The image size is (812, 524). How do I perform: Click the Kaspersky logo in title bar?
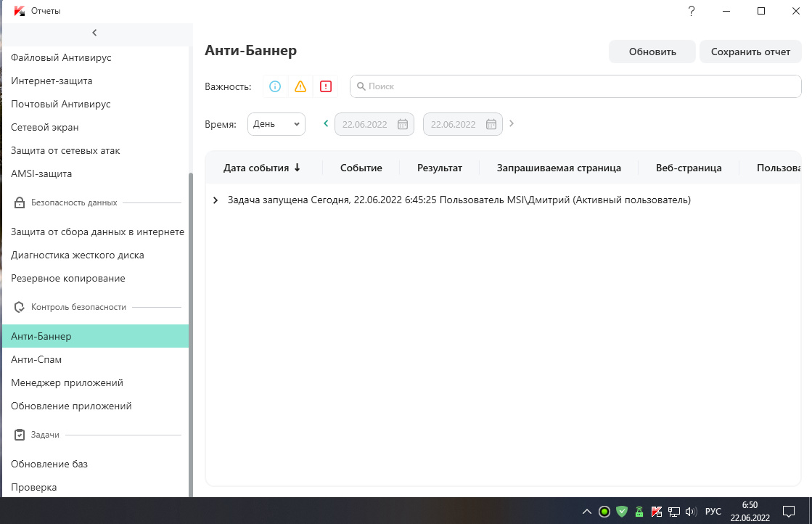pyautogui.click(x=20, y=11)
